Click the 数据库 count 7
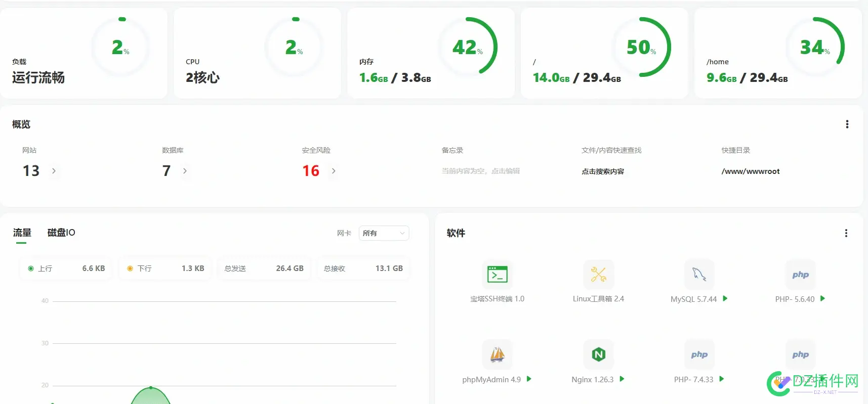 (167, 171)
